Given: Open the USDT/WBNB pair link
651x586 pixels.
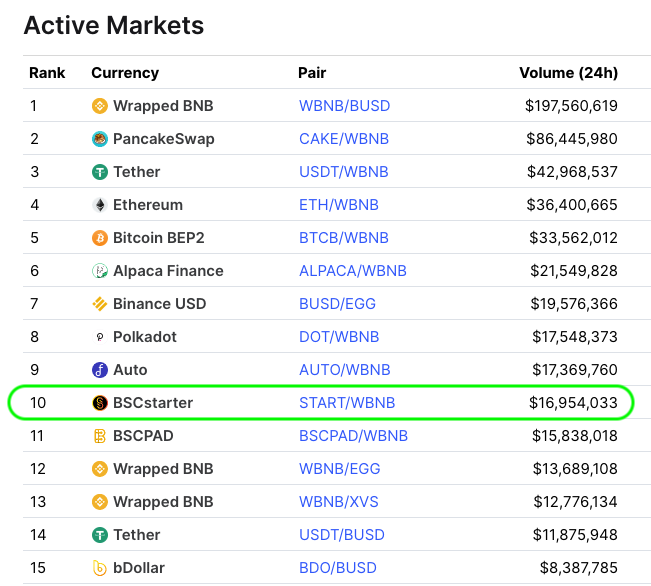Looking at the screenshot, I should (x=344, y=172).
